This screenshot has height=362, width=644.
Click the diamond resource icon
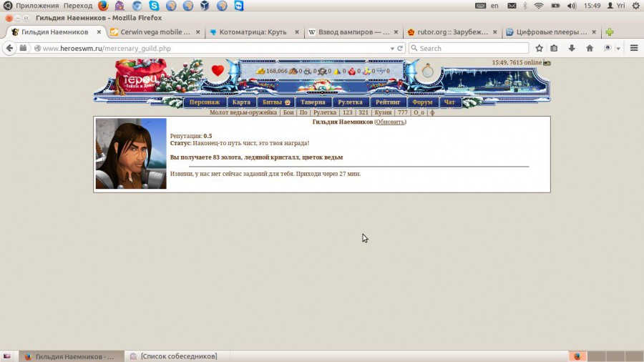point(381,72)
